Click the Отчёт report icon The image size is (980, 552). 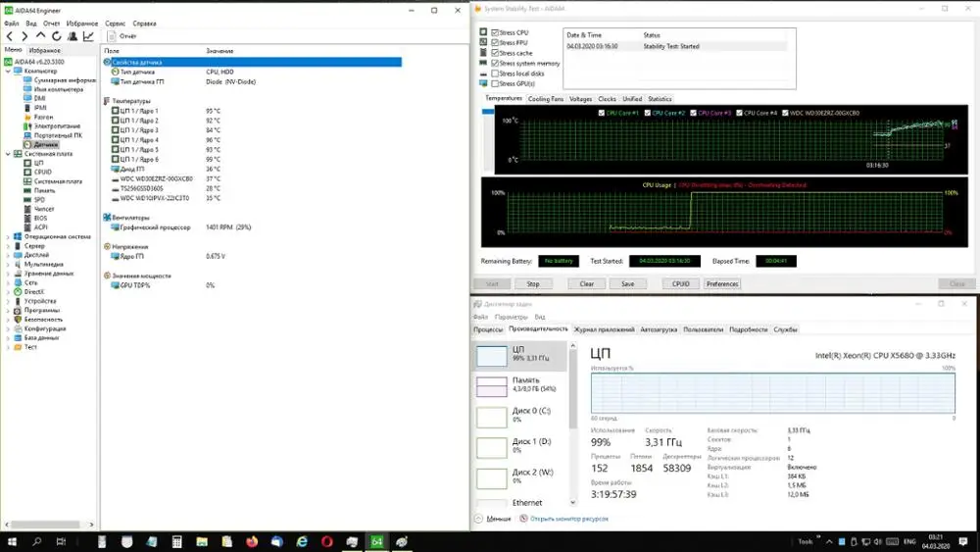coord(112,36)
